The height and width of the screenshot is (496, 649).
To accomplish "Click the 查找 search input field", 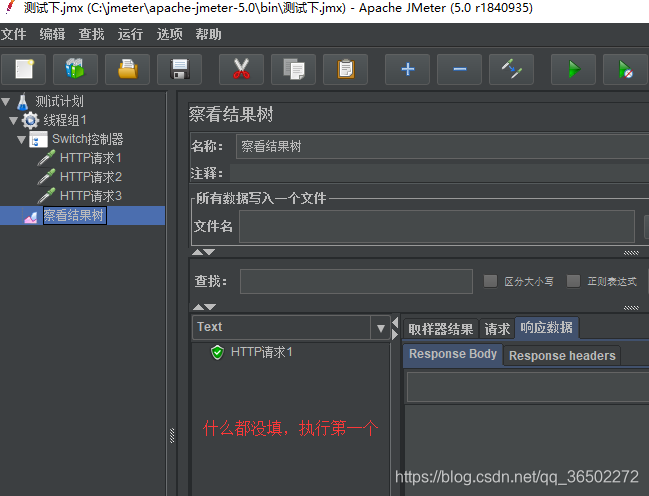I will point(356,282).
